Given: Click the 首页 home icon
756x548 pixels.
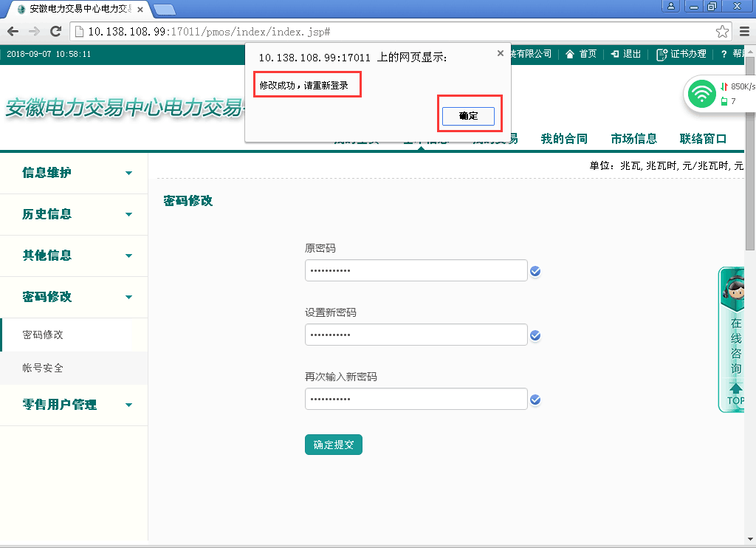Looking at the screenshot, I should coord(580,54).
